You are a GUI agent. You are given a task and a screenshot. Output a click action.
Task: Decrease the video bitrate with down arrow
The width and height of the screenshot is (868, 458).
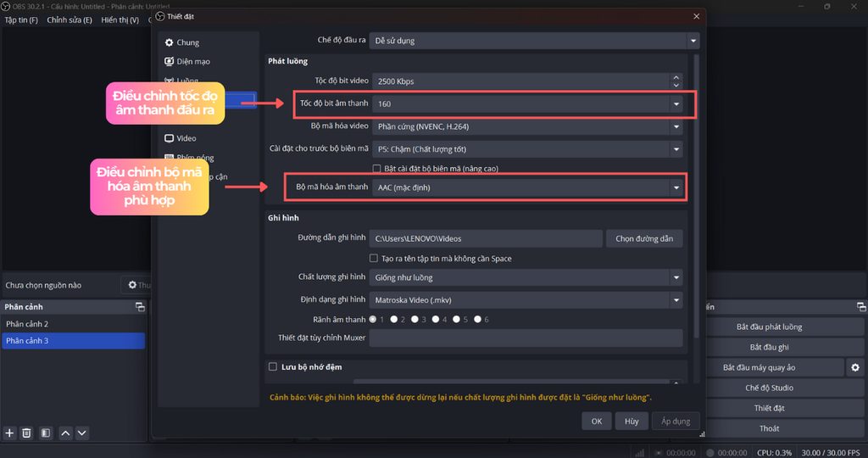point(676,86)
